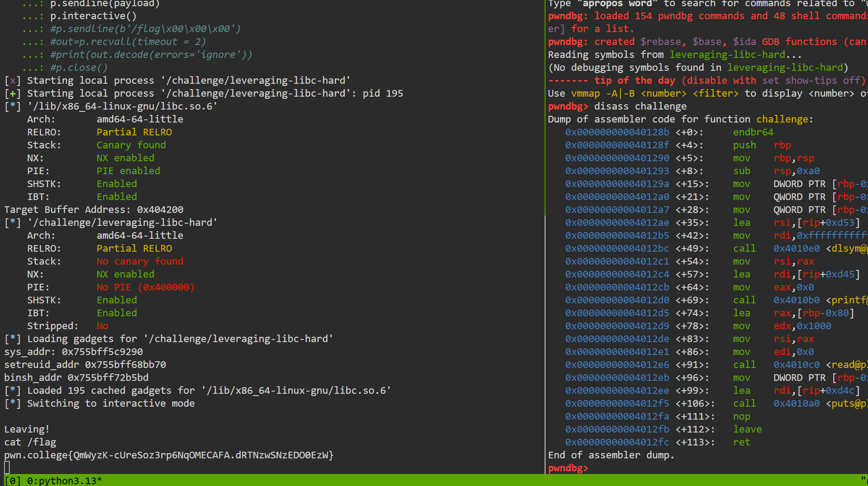Click the 'call 0x4010b0 <printf' instruction
This screenshot has height=486, width=868.
point(800,300)
